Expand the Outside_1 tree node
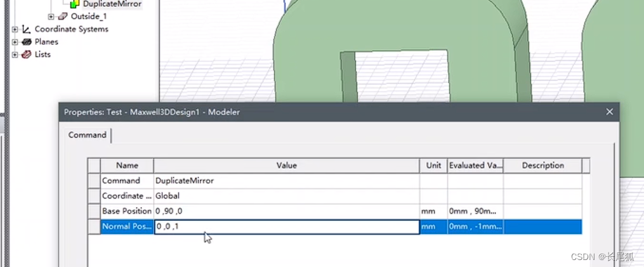The height and width of the screenshot is (267, 644). [51, 16]
